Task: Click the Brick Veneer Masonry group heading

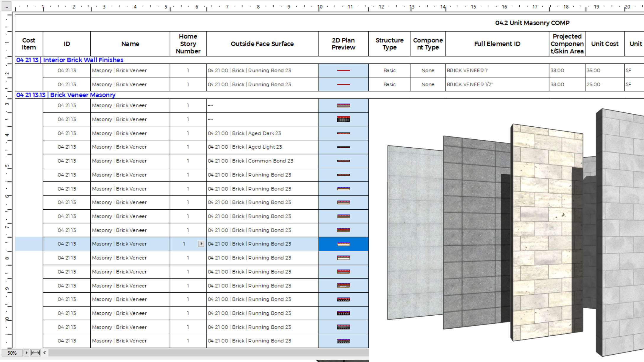Action: [66, 95]
